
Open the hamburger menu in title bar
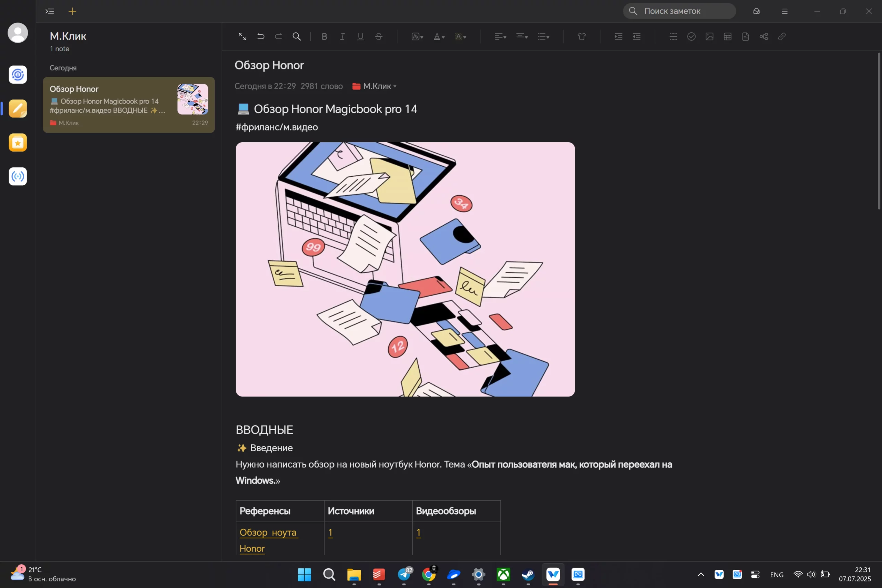coord(784,11)
